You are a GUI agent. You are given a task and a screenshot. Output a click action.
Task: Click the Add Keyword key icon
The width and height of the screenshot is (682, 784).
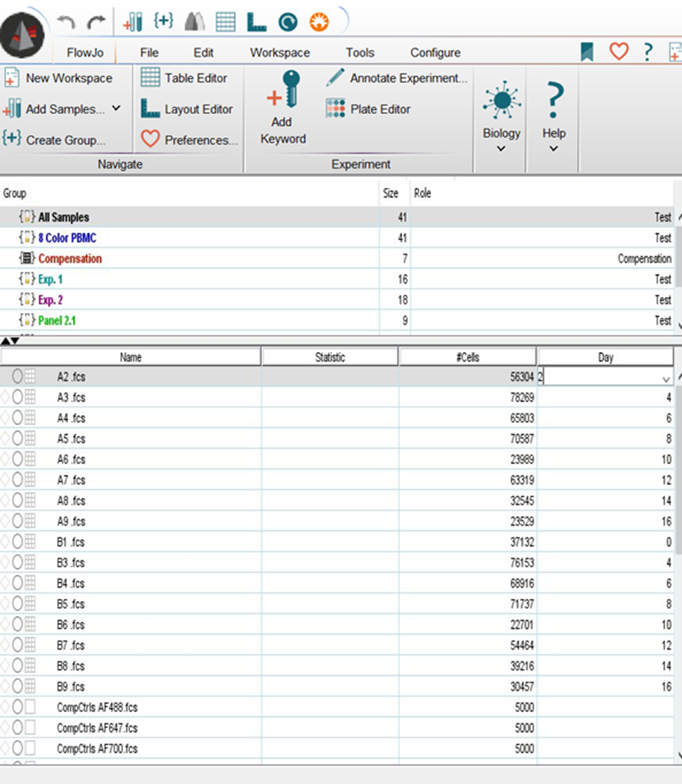click(x=284, y=90)
